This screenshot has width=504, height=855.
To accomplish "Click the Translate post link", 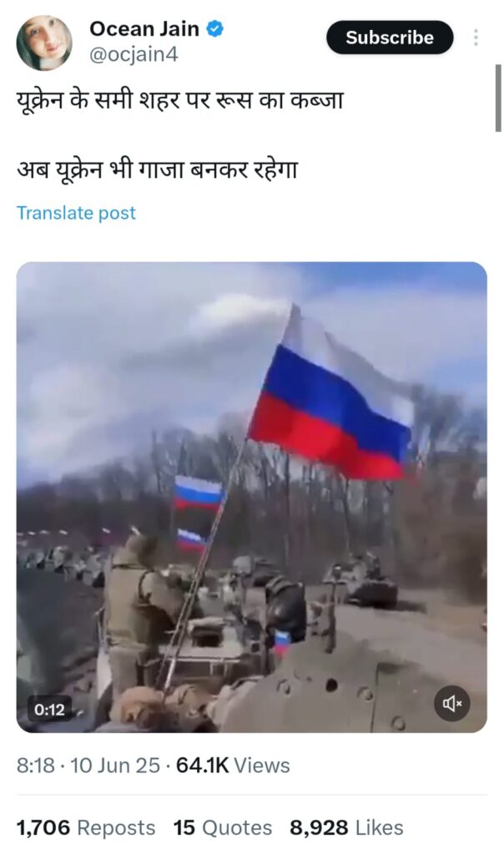I will coord(76,213).
